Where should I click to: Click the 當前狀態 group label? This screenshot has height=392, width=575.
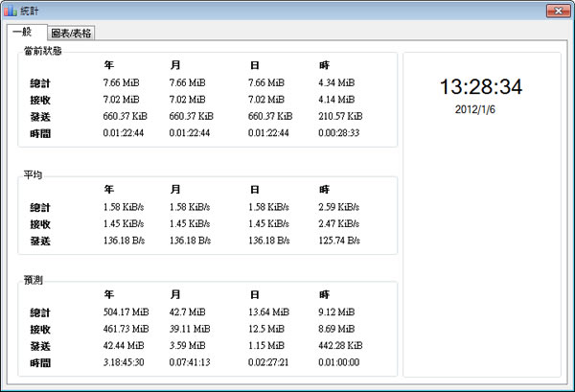click(x=43, y=50)
